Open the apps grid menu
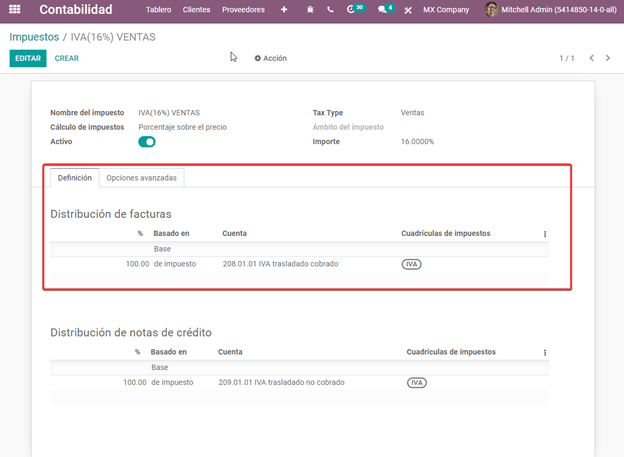Screen dimensions: 624x457 coord(15,10)
